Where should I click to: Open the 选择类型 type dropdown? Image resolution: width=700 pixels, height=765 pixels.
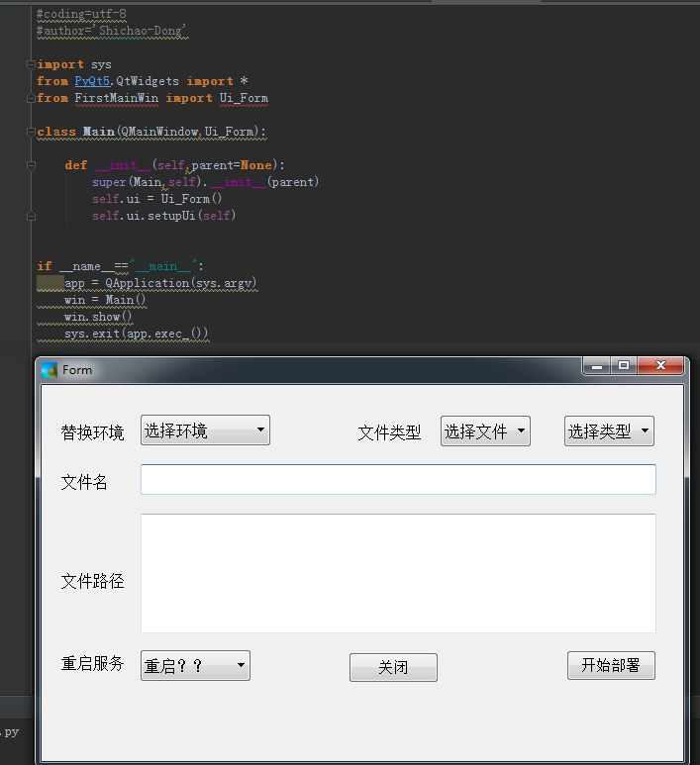(x=609, y=431)
